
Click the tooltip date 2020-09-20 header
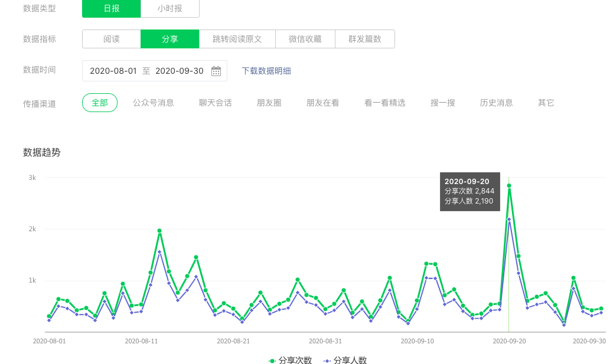pyautogui.click(x=467, y=182)
